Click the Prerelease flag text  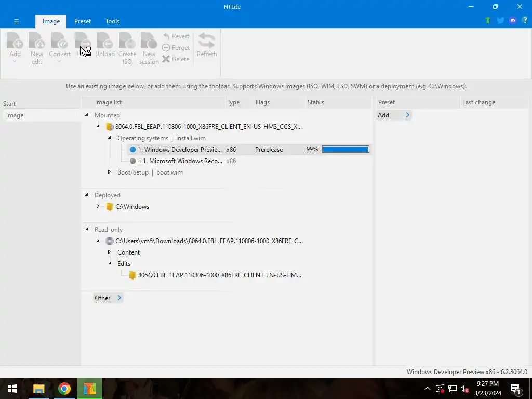click(x=269, y=150)
